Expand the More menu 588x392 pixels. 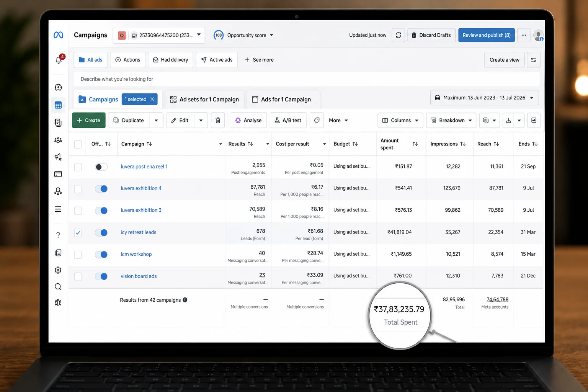click(338, 120)
